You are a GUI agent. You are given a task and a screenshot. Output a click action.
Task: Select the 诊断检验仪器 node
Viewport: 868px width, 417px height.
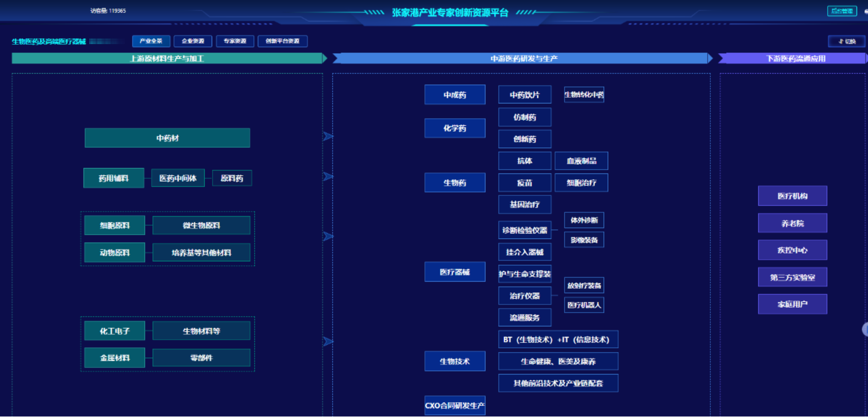click(x=524, y=230)
